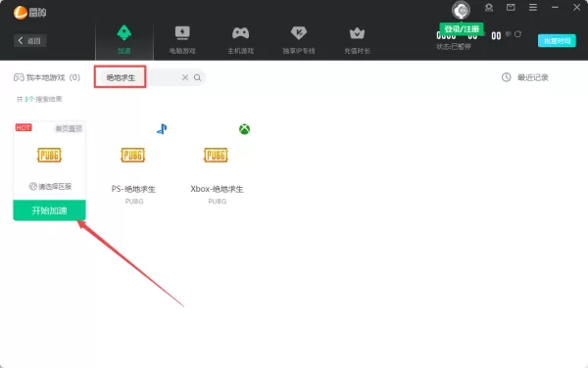Open 最近记录 recent records

(533, 77)
